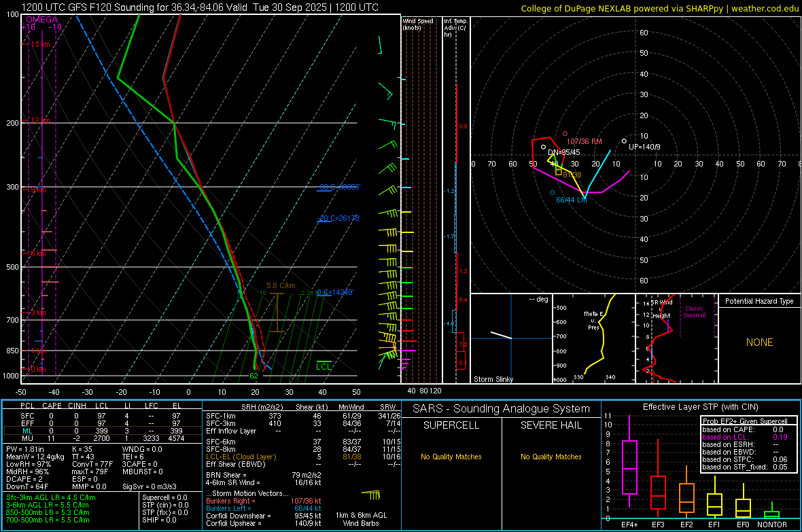Click the Bunkers Left = 66/44 kt line
802x532 pixels.
click(x=264, y=508)
